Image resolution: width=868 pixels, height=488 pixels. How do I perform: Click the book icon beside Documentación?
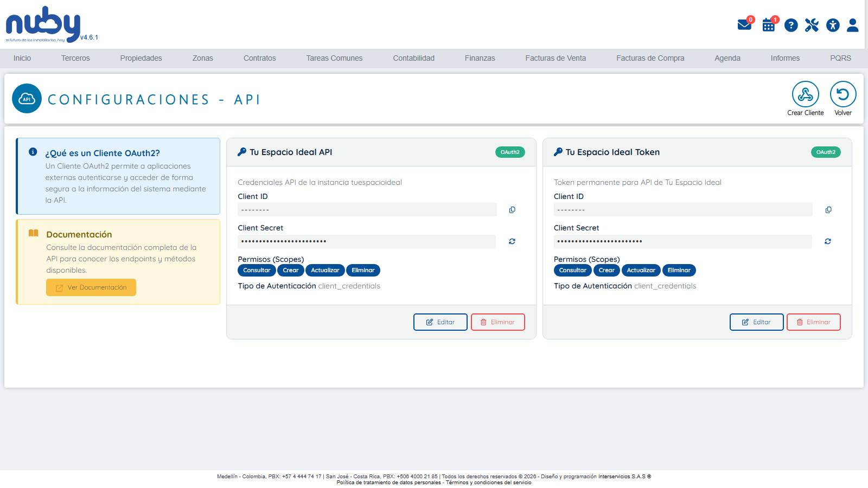34,233
